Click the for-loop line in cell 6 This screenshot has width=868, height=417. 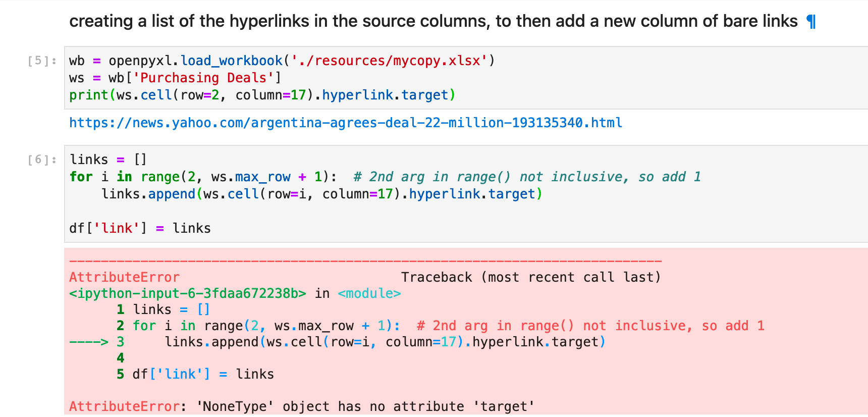tap(385, 177)
